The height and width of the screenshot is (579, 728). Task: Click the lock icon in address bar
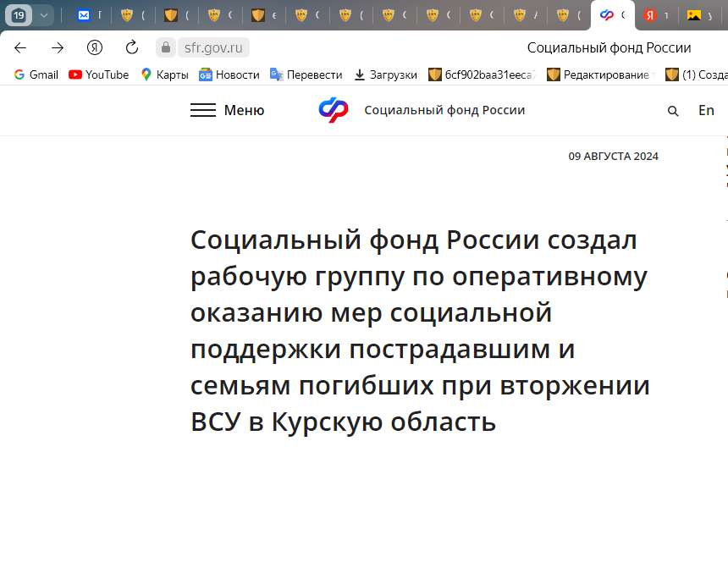point(166,47)
